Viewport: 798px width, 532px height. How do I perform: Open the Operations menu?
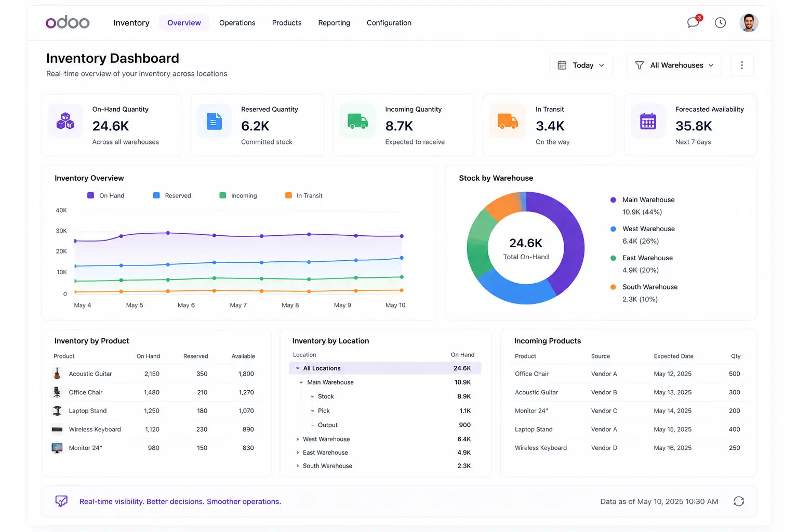pyautogui.click(x=237, y=23)
